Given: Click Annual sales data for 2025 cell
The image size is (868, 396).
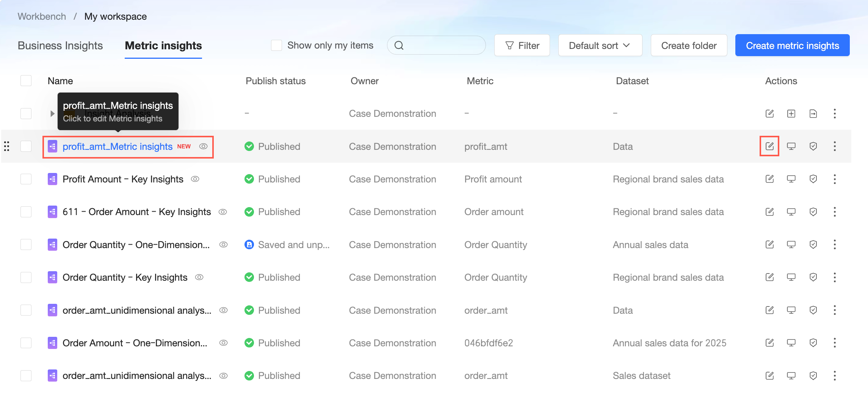Looking at the screenshot, I should pos(670,343).
